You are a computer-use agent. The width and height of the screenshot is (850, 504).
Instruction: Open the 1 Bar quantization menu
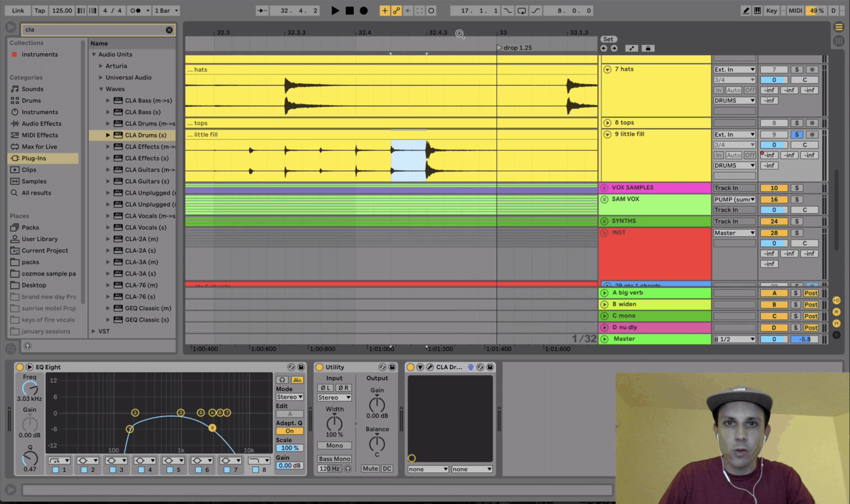(x=166, y=11)
